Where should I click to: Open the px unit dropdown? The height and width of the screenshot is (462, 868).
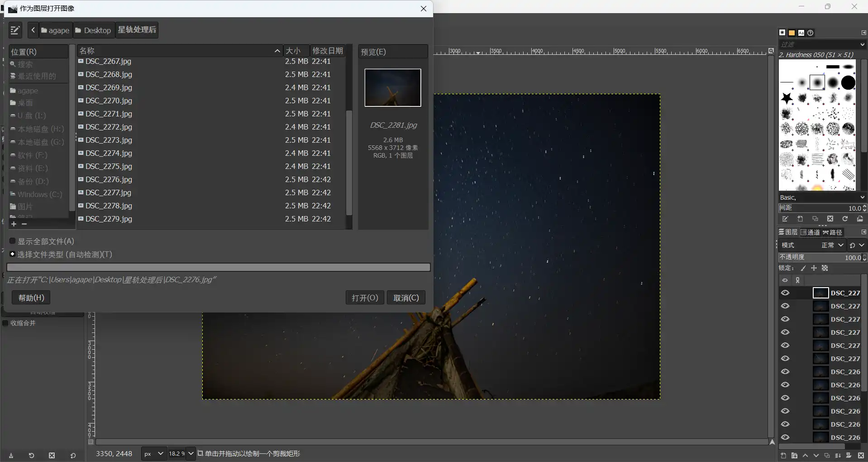[153, 453]
